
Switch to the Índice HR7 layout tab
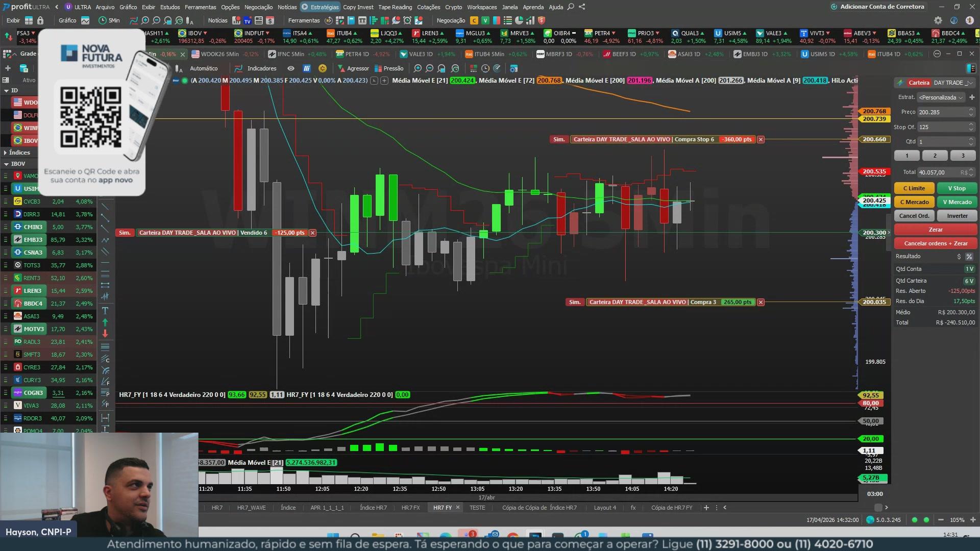(x=373, y=508)
